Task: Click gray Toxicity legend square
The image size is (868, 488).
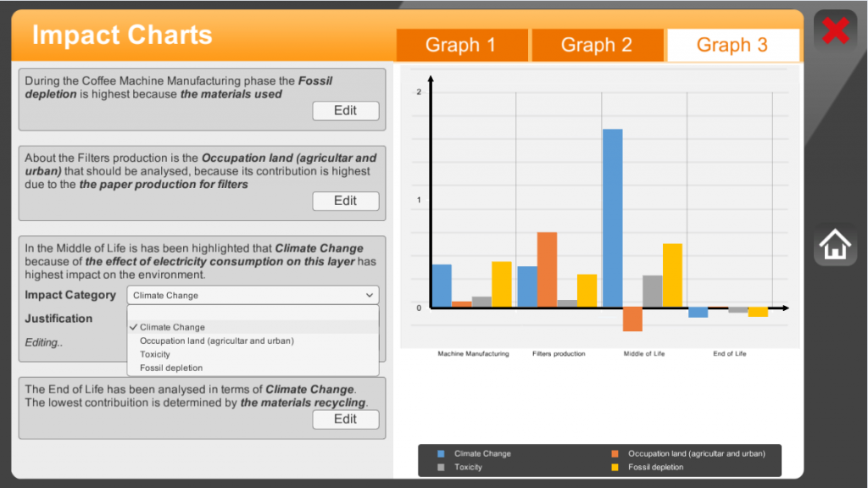Action: [442, 467]
